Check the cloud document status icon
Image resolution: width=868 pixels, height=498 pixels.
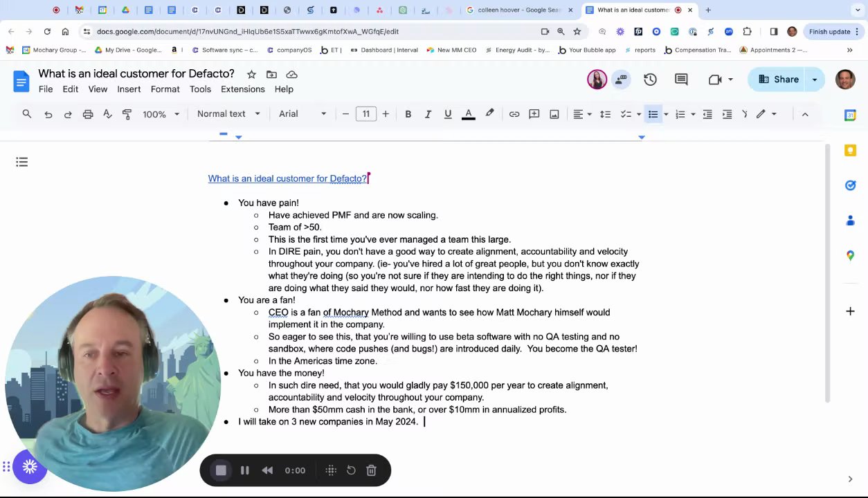(292, 74)
